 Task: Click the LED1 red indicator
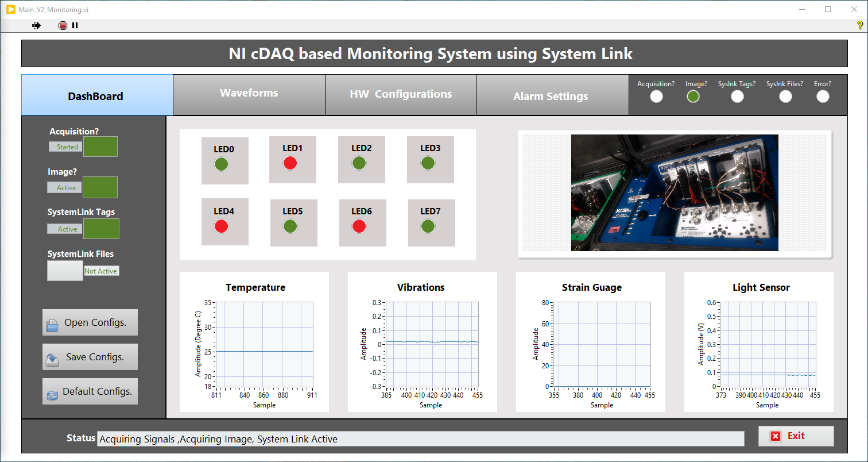290,163
